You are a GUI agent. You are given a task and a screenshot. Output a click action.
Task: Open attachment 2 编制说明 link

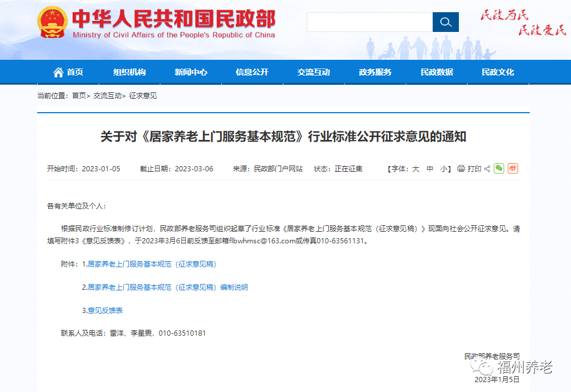[167, 287]
